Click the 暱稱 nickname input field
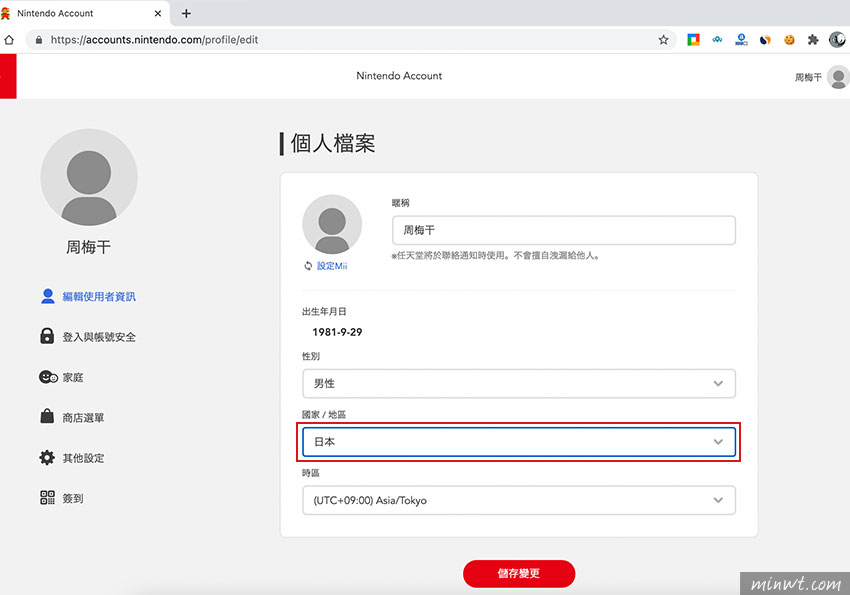The image size is (850, 595). tap(564, 230)
